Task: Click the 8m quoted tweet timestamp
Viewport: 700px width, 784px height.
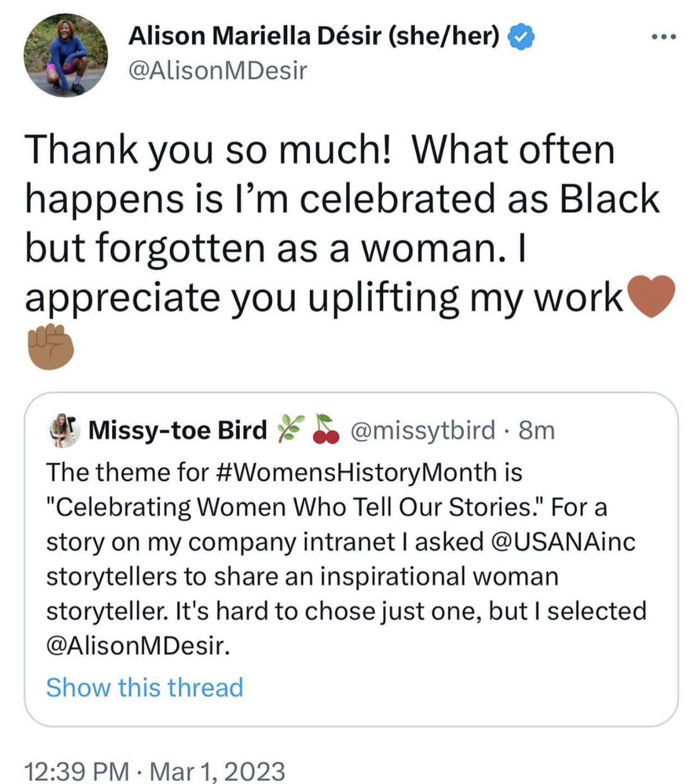Action: [536, 430]
